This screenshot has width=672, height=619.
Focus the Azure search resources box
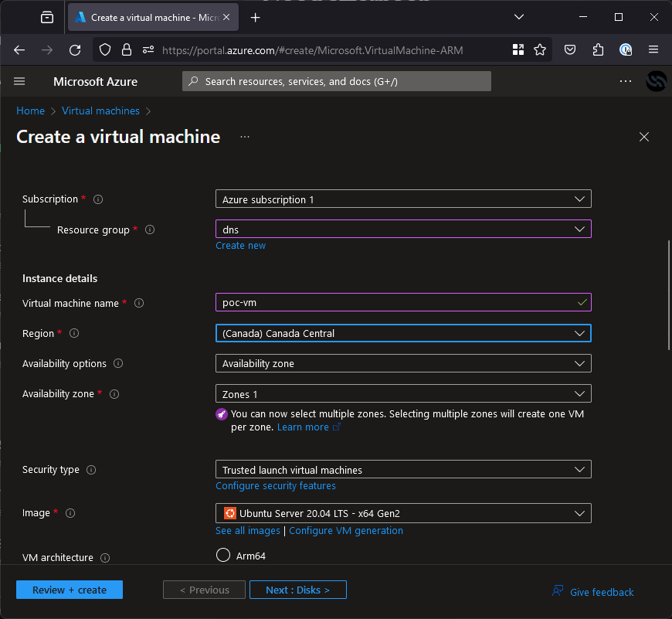tap(337, 81)
